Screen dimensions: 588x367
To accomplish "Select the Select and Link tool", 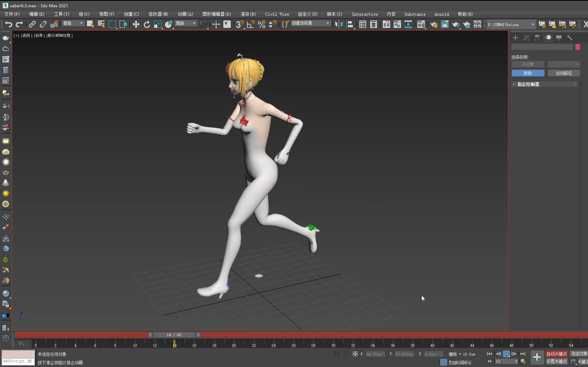I will (32, 24).
